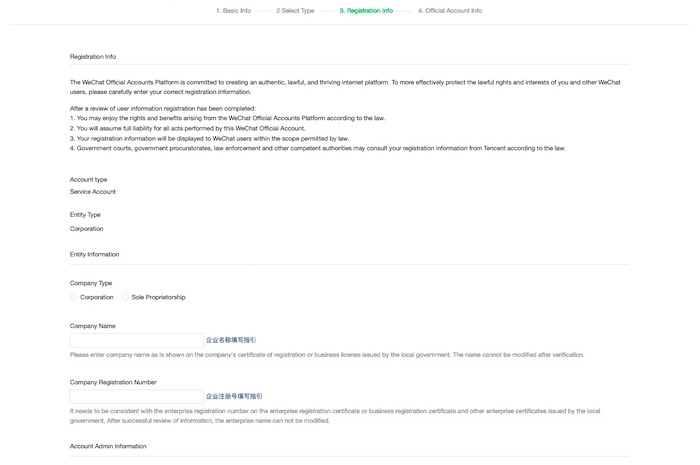The height and width of the screenshot is (465, 700).
Task: Click the 'Government courts' line
Action: (x=317, y=148)
